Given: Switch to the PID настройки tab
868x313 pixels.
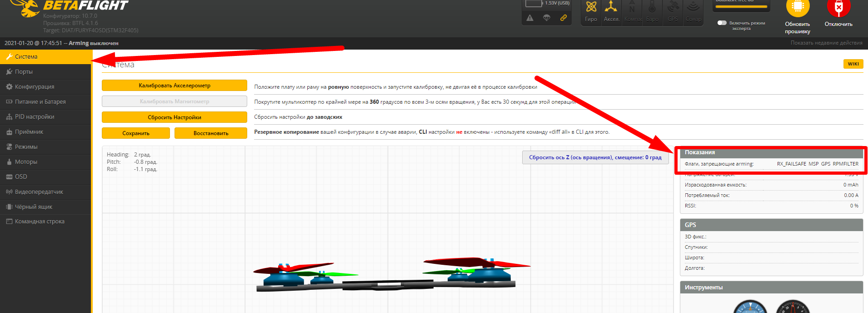Looking at the screenshot, I should tap(34, 117).
